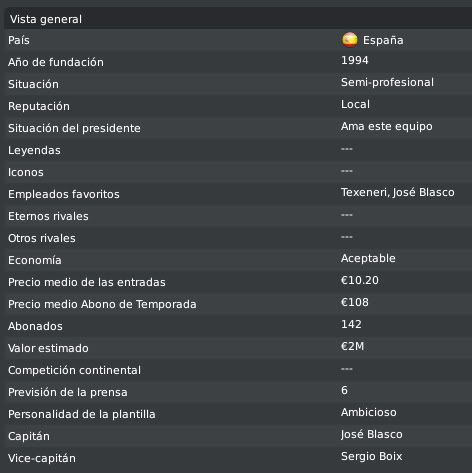Image resolution: width=472 pixels, height=473 pixels.
Task: Click the Iconos row label
Action: point(26,172)
